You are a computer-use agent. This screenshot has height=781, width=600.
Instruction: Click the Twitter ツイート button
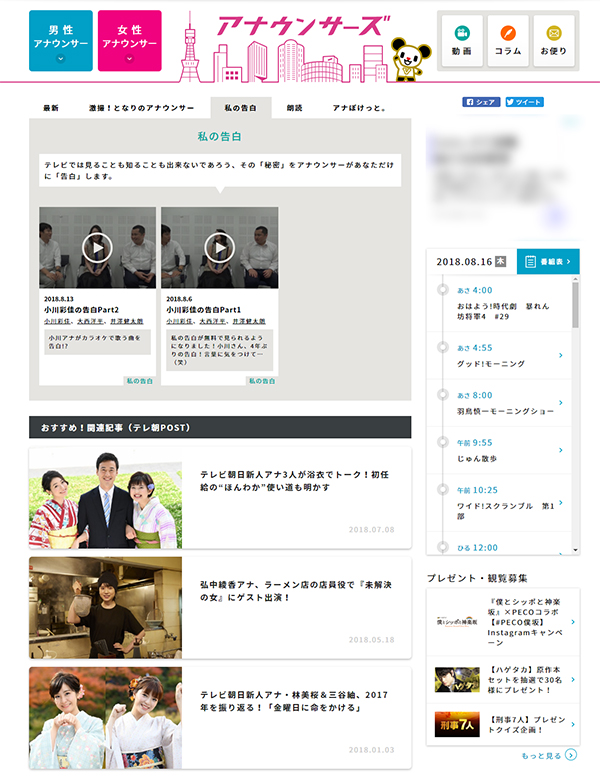pyautogui.click(x=525, y=102)
